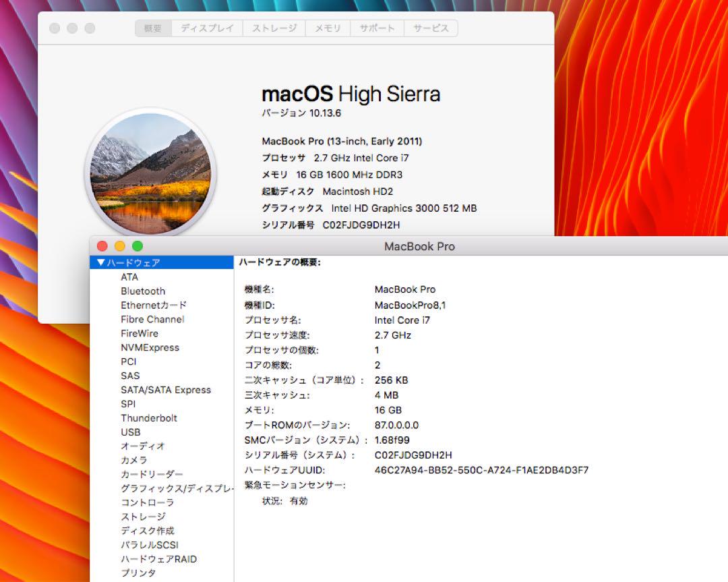Click the バージョン 10.13.6 text
This screenshot has width=728, height=582.
(x=301, y=113)
